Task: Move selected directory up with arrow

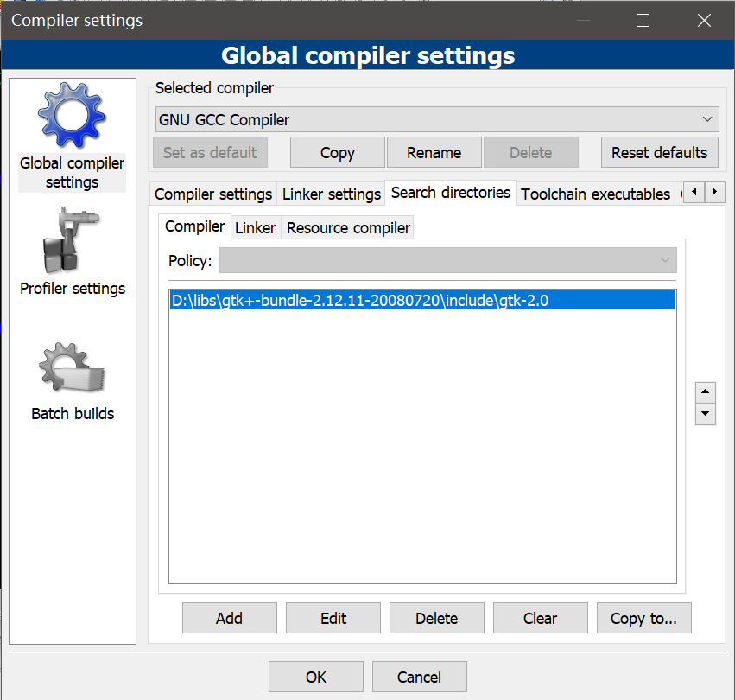Action: 706,392
